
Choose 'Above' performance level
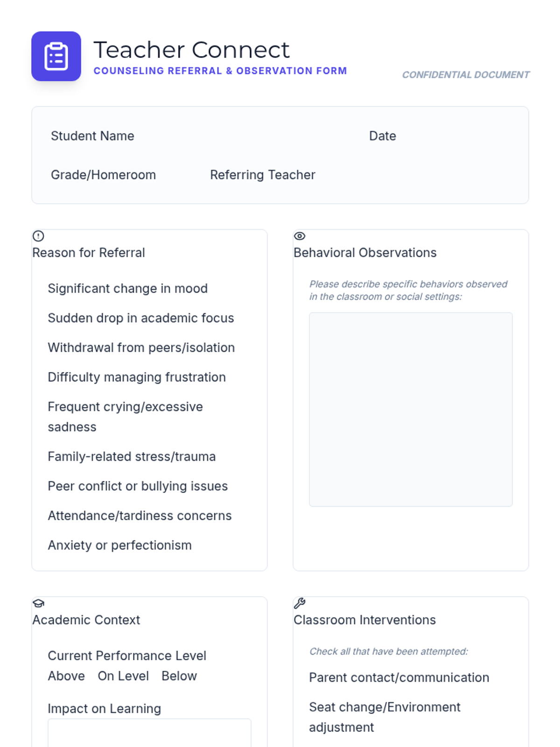(66, 676)
